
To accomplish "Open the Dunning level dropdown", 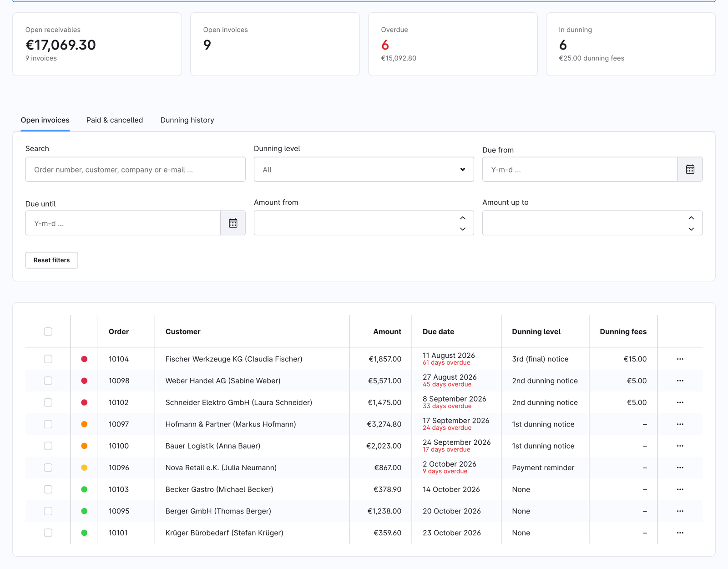I will pos(364,169).
